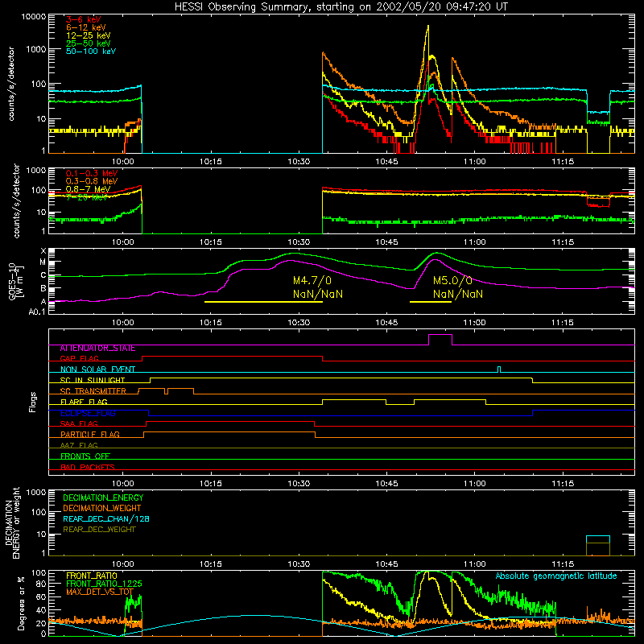Image resolution: width=644 pixels, height=644 pixels.
Task: Click the 0.8-7 MeV legend label
Action: (x=88, y=189)
